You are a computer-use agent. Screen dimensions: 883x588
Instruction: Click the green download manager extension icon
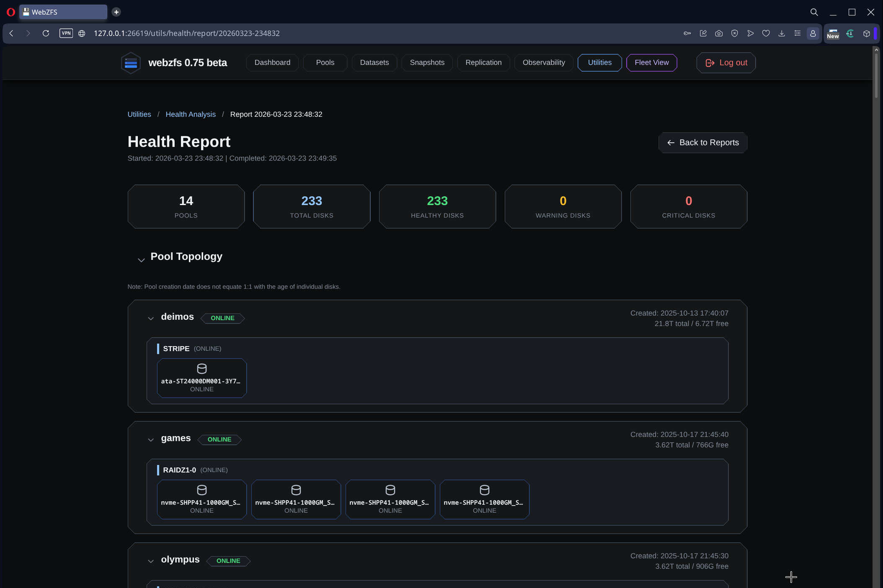click(x=850, y=33)
